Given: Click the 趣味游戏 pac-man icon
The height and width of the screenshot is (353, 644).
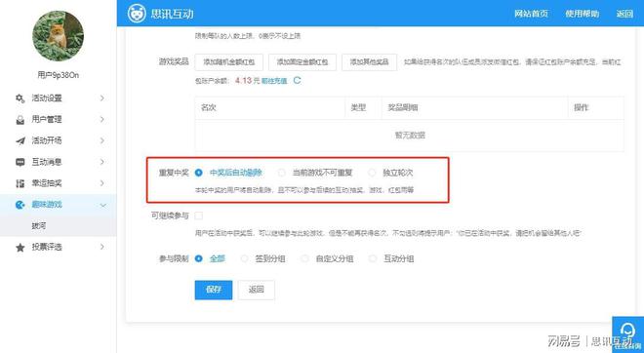Looking at the screenshot, I should [20, 205].
